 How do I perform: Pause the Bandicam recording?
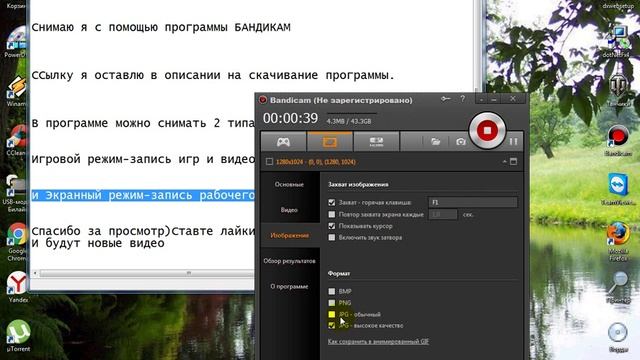[x=513, y=142]
